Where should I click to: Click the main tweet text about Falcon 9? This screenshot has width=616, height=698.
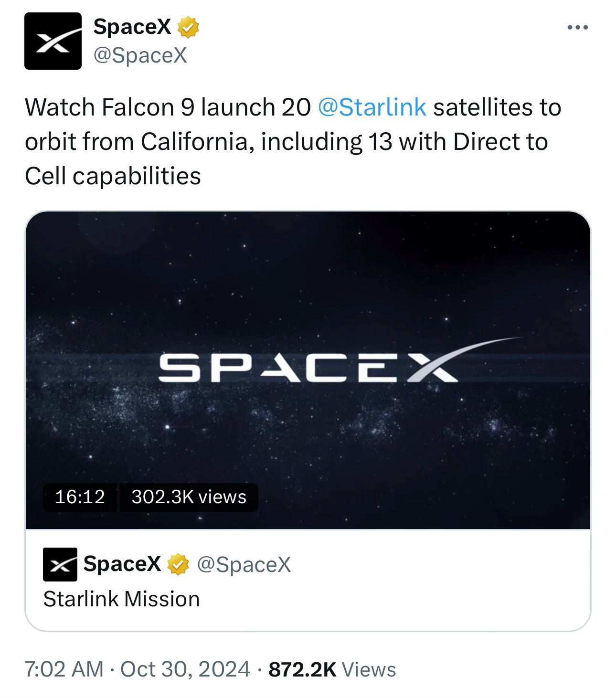click(x=293, y=141)
